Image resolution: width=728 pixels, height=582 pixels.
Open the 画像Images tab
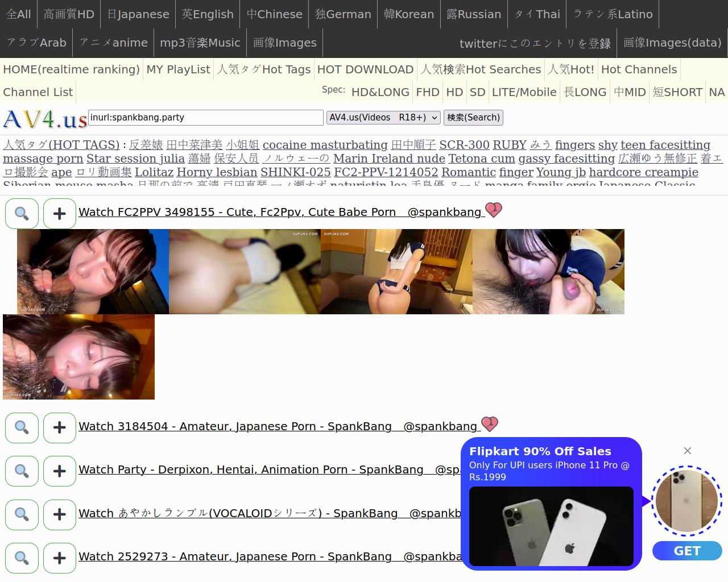point(285,43)
